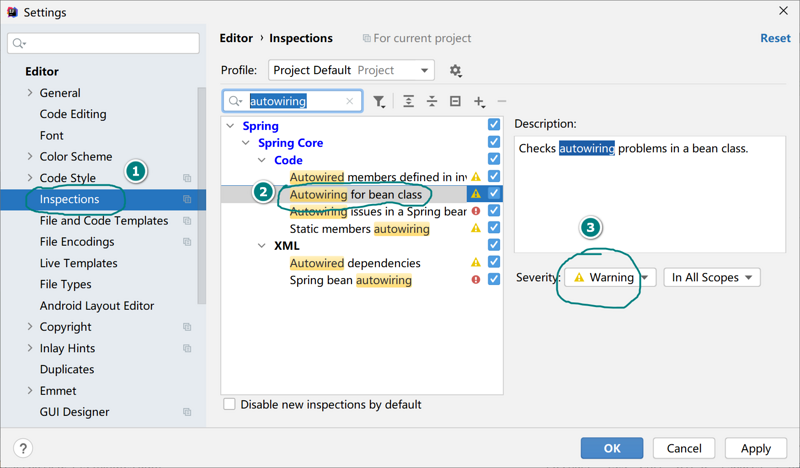Uncheck Autowired members defined in invalid bean
The width and height of the screenshot is (800, 468).
[494, 176]
